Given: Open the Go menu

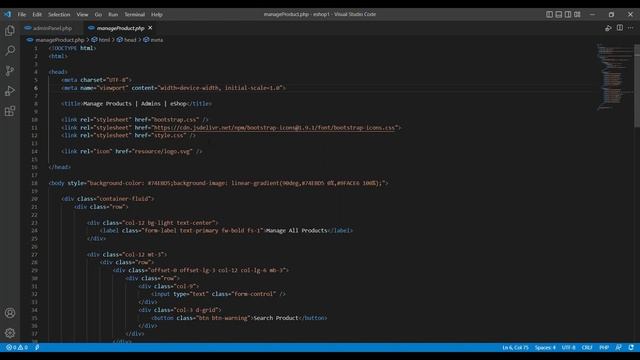Looking at the screenshot, I should click(x=98, y=14).
